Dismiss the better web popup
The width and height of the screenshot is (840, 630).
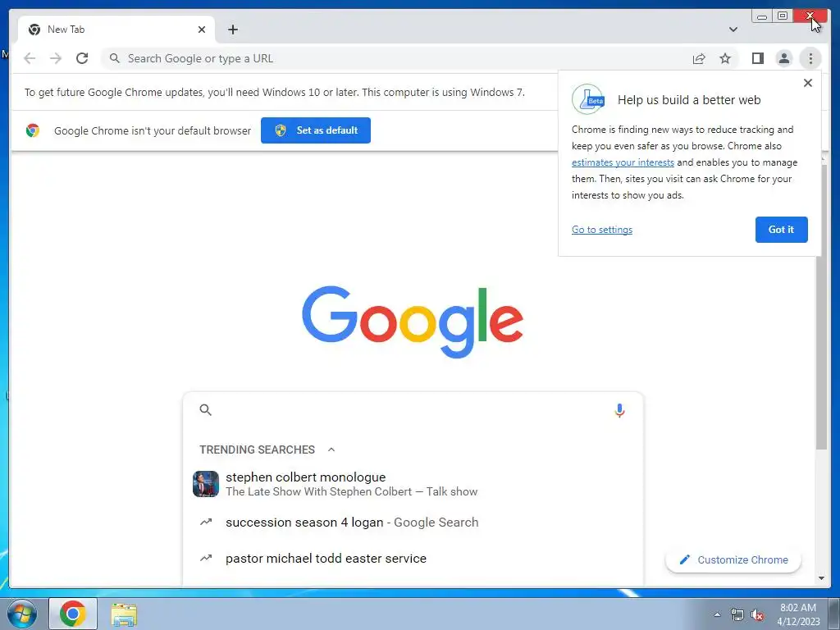(x=808, y=83)
